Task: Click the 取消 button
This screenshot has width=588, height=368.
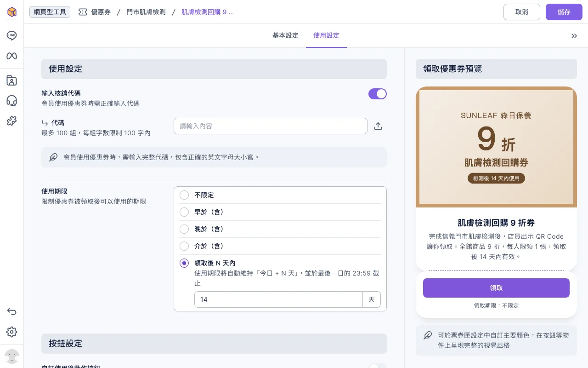Action: point(522,12)
